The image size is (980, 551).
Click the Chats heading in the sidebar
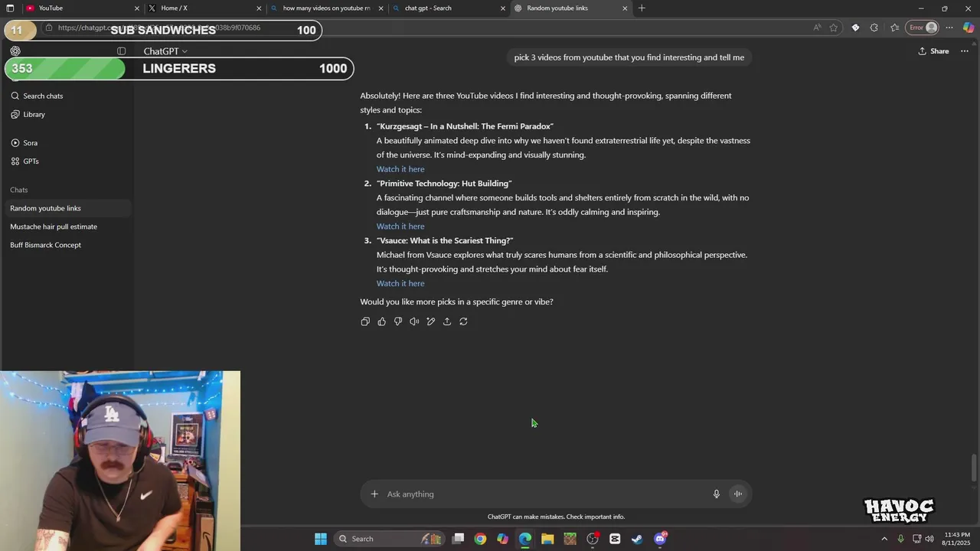(19, 190)
